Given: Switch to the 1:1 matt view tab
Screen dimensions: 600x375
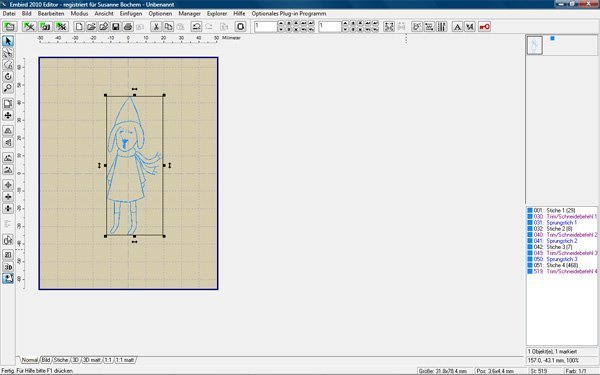Looking at the screenshot, I should click(x=125, y=360).
